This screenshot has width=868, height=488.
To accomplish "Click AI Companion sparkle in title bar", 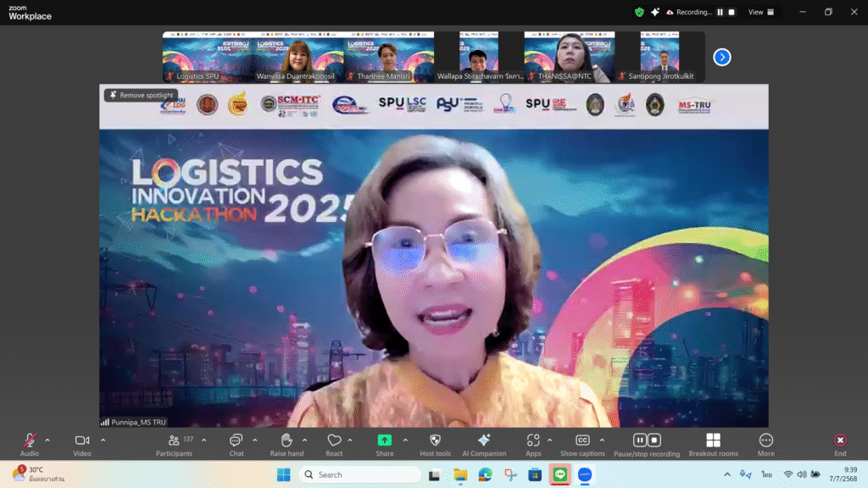I will [655, 12].
